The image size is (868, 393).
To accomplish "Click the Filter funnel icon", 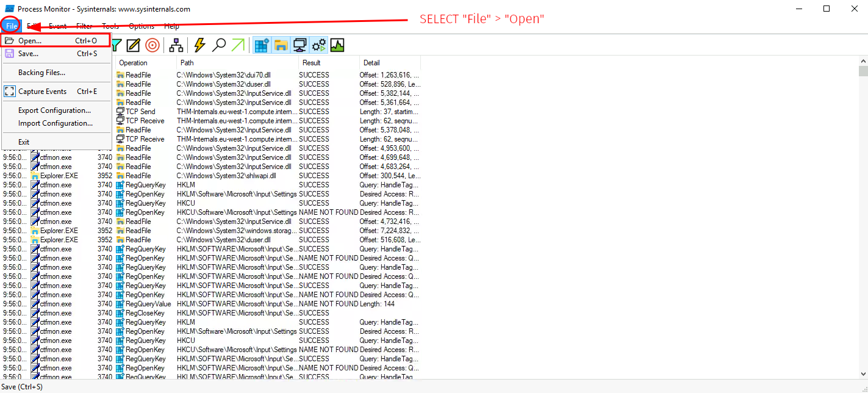I will point(116,45).
